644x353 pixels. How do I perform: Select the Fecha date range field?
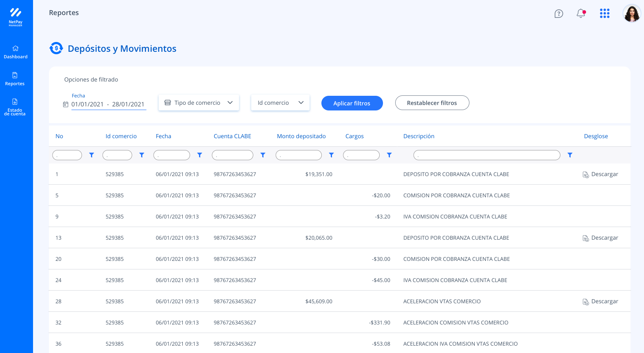pyautogui.click(x=108, y=104)
